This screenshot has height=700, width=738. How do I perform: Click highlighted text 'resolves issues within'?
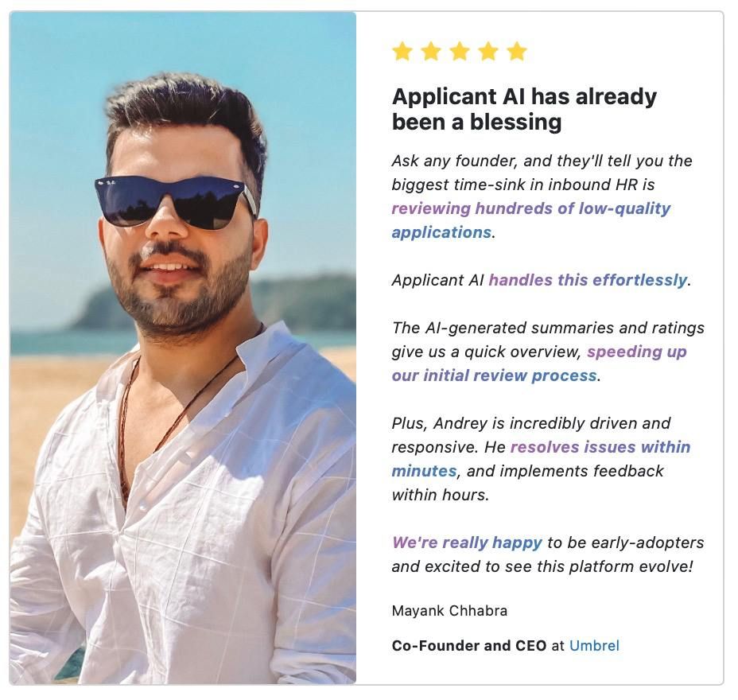600,447
